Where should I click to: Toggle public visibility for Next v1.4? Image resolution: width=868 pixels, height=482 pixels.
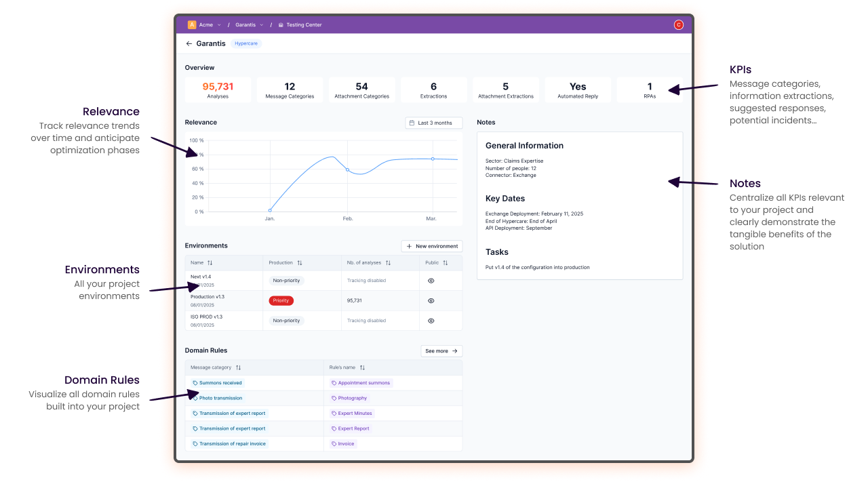click(431, 281)
